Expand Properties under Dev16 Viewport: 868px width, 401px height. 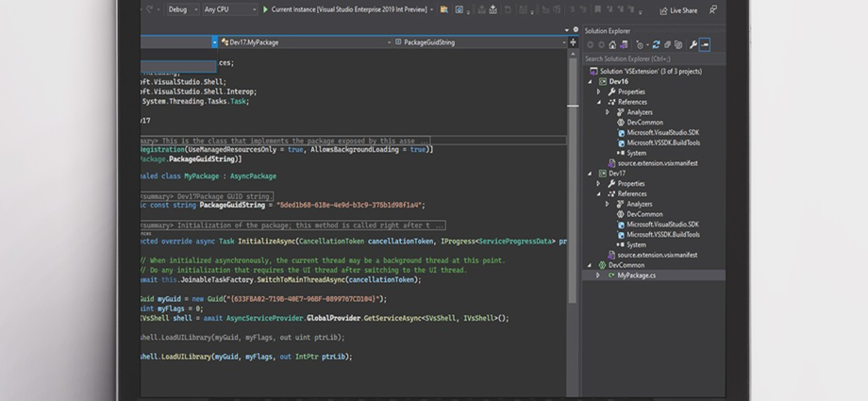point(598,92)
